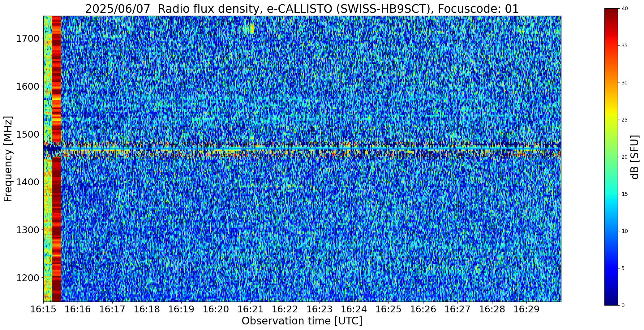Click the 16:20 time tick label
The image size is (644, 330).
pos(216,309)
